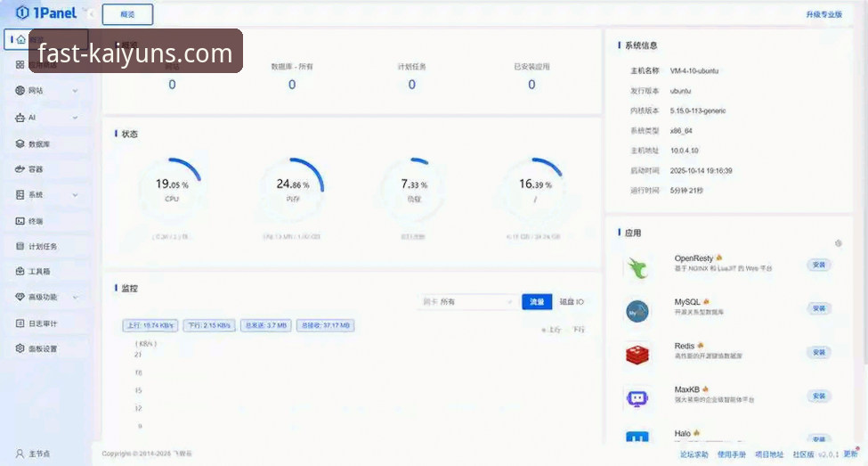Click the host address 10.0.4.10

point(685,151)
